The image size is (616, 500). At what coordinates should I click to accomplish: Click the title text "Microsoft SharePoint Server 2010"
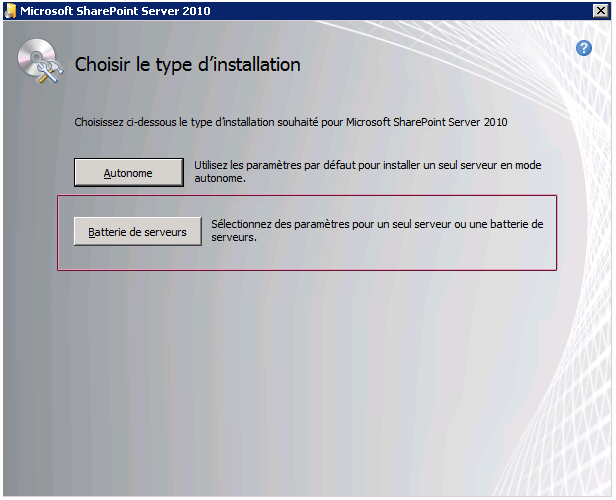coord(115,11)
